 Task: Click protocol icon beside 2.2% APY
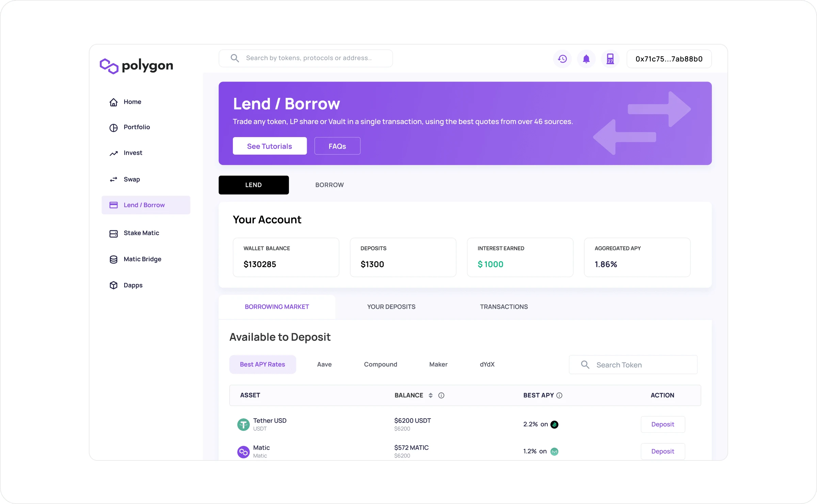[555, 424]
